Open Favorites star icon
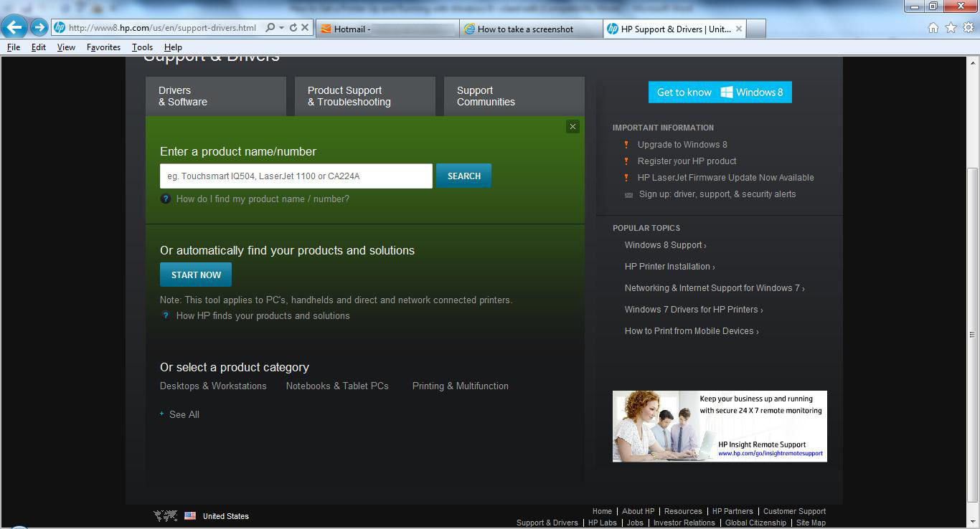 (951, 28)
